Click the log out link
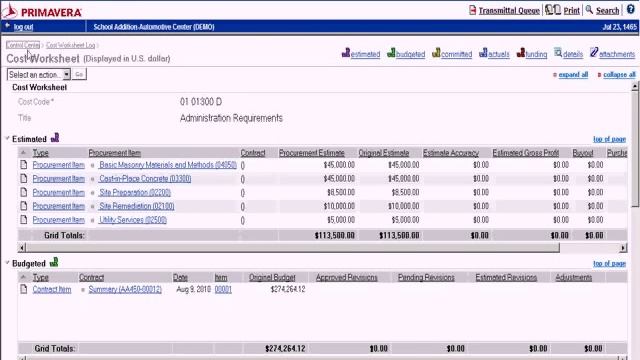Screen dimensions: 640x360 click(x=23, y=27)
